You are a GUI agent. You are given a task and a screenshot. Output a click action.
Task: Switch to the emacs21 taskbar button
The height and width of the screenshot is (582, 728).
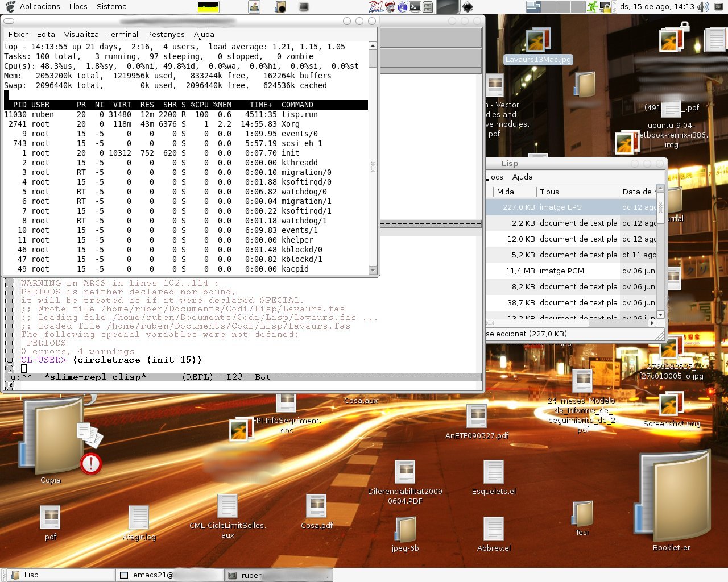point(169,575)
